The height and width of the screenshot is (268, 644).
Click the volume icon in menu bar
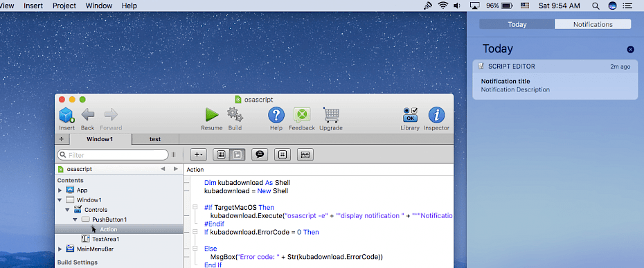click(457, 6)
